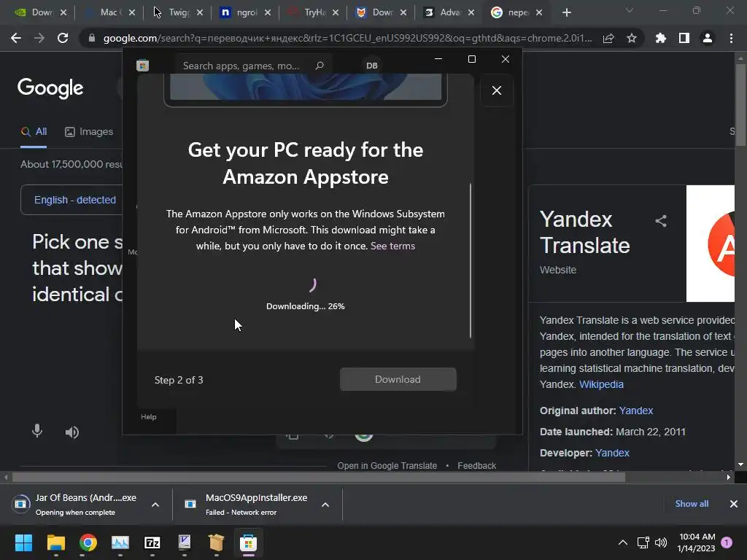The image size is (747, 560).
Task: Open Yandex link next to Developer
Action: point(612,453)
